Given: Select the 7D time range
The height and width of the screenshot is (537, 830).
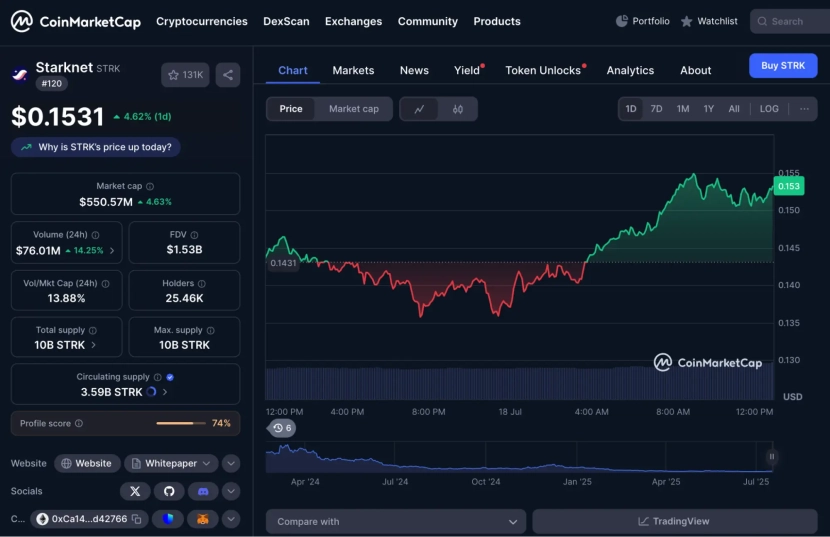Looking at the screenshot, I should pos(656,109).
